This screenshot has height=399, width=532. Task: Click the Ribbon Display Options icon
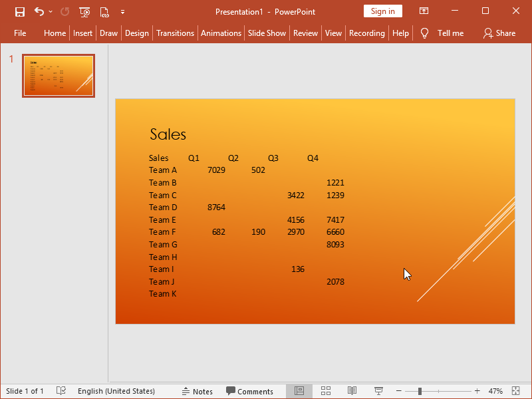point(424,11)
